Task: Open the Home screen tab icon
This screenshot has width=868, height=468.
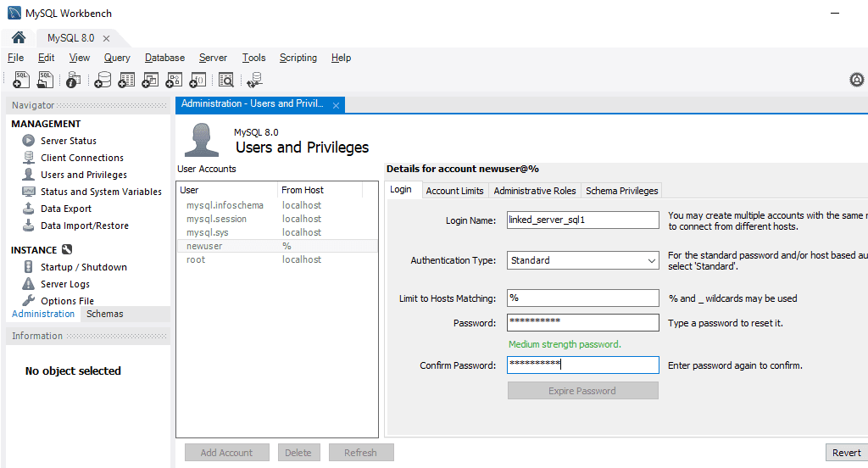Action: (x=19, y=37)
